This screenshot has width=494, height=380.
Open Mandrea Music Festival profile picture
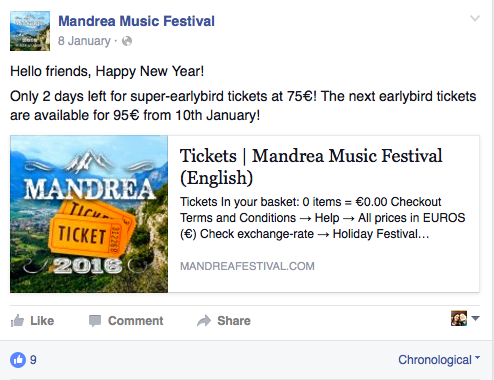(30, 31)
